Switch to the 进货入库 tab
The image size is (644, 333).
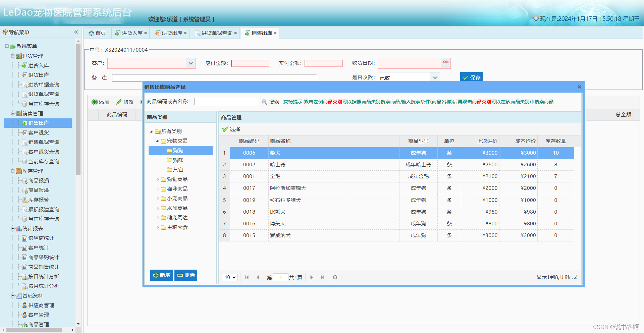coord(130,33)
